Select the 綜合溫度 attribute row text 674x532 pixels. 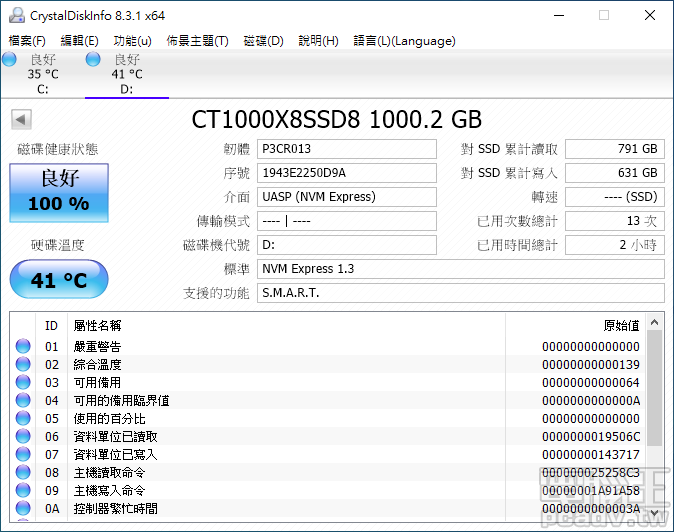97,364
